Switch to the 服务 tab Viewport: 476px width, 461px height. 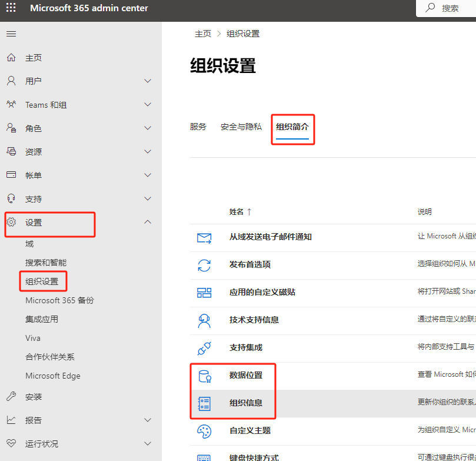[198, 127]
